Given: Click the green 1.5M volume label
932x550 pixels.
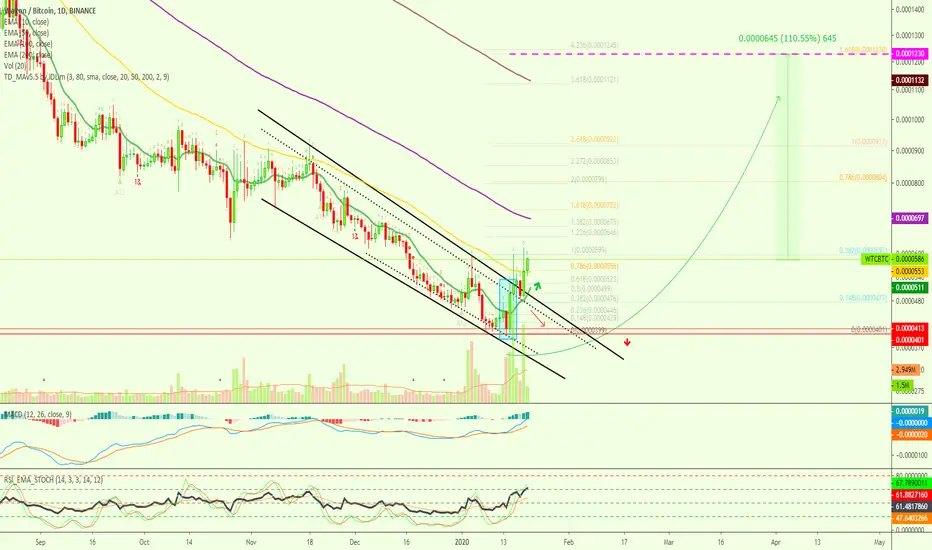Looking at the screenshot, I should [x=902, y=385].
